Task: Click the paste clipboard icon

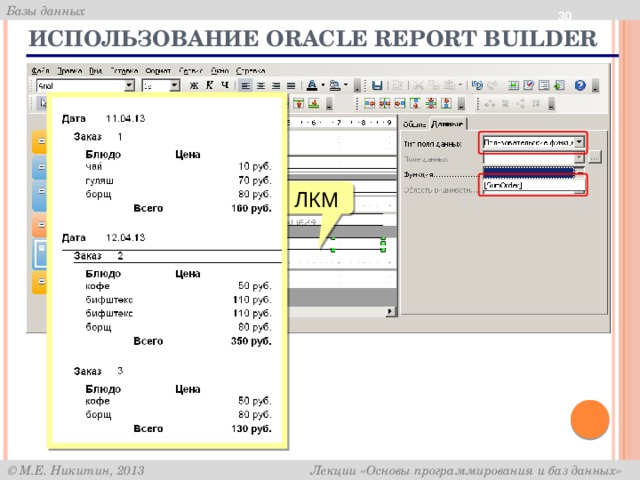Action: pos(449,85)
